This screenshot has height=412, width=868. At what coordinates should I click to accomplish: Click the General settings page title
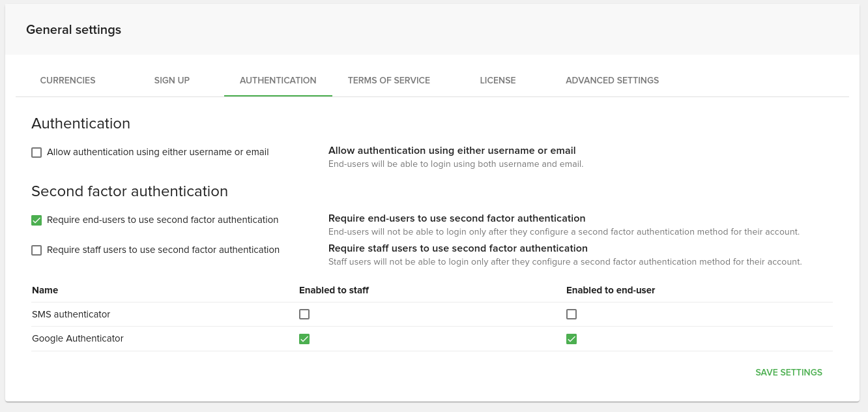tap(74, 30)
